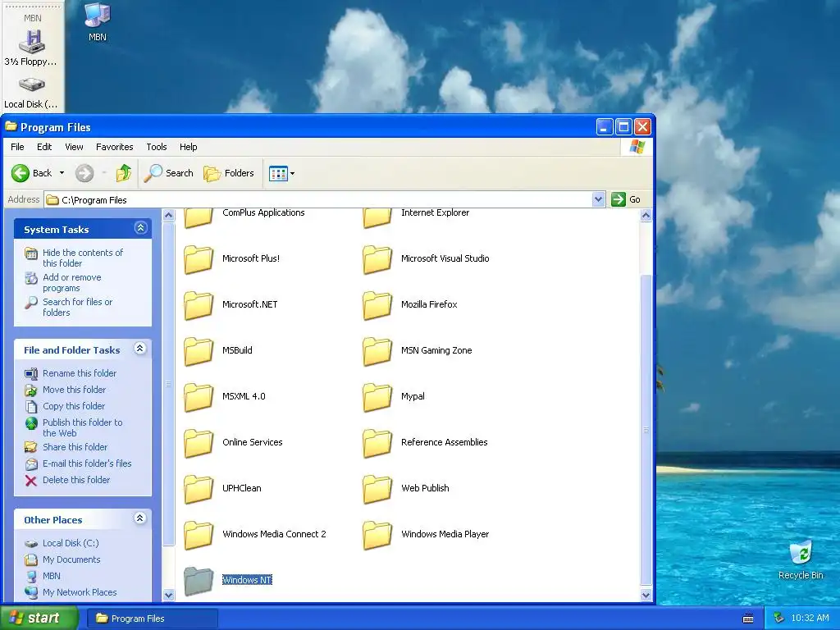Click the Start button
This screenshot has height=630, width=840.
click(x=39, y=618)
